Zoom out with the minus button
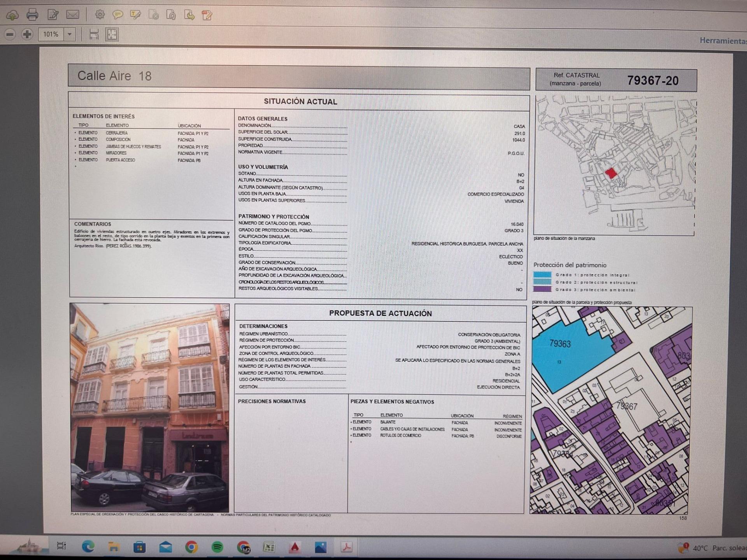 pos(10,34)
